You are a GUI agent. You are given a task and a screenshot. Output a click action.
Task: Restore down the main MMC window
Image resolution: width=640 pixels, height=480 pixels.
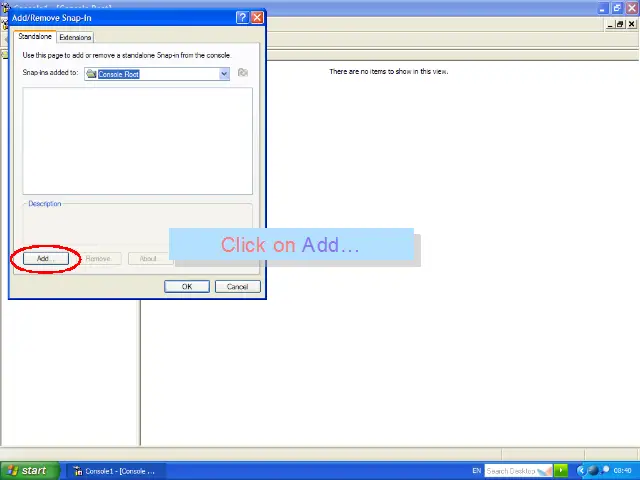click(618, 8)
